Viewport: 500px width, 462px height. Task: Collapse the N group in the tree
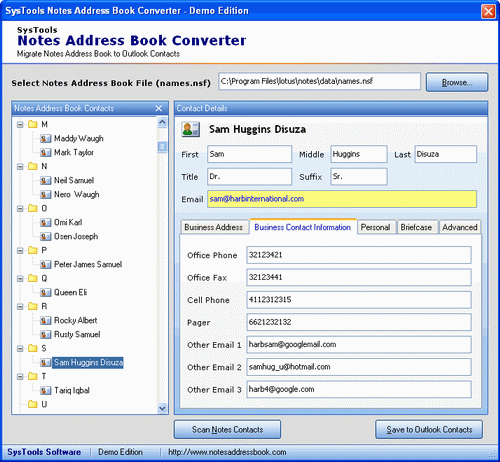(x=20, y=167)
